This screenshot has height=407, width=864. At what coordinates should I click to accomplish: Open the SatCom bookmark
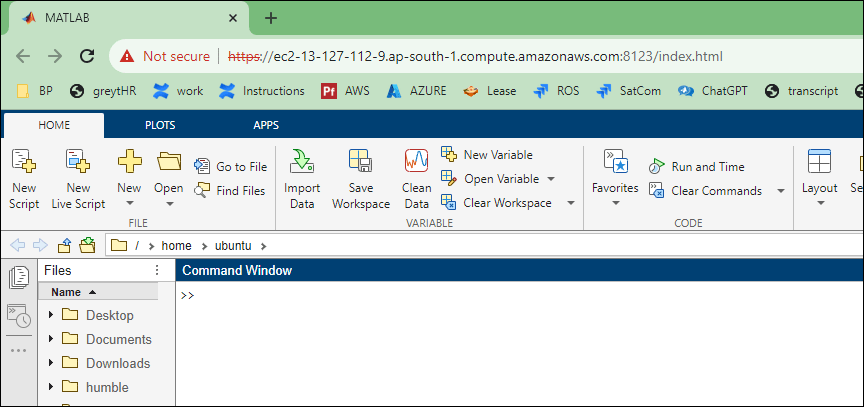(x=628, y=91)
